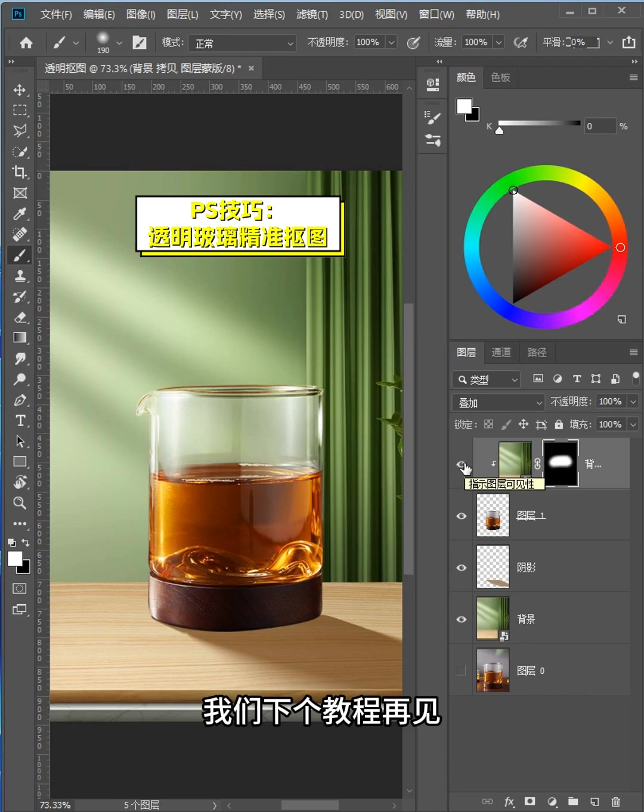Open the brush mode dropdown showing 正常
The width and height of the screenshot is (644, 812).
[x=241, y=42]
